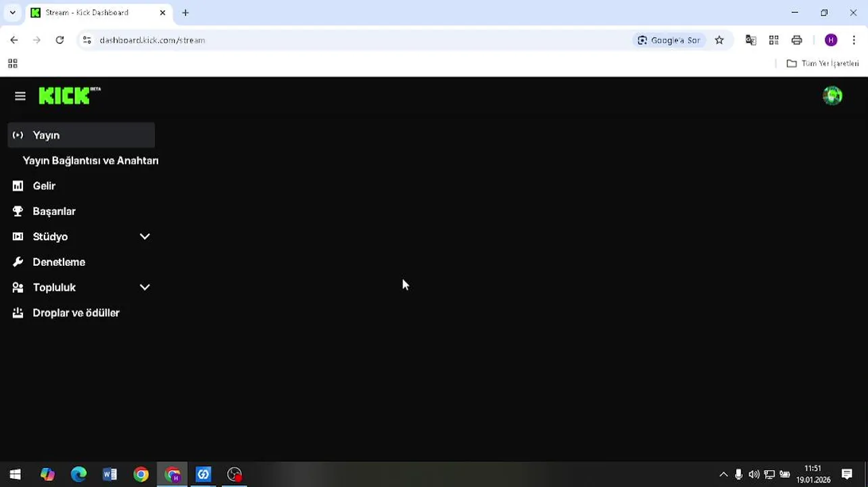
Task: Open the translate extension icon
Action: (750, 40)
